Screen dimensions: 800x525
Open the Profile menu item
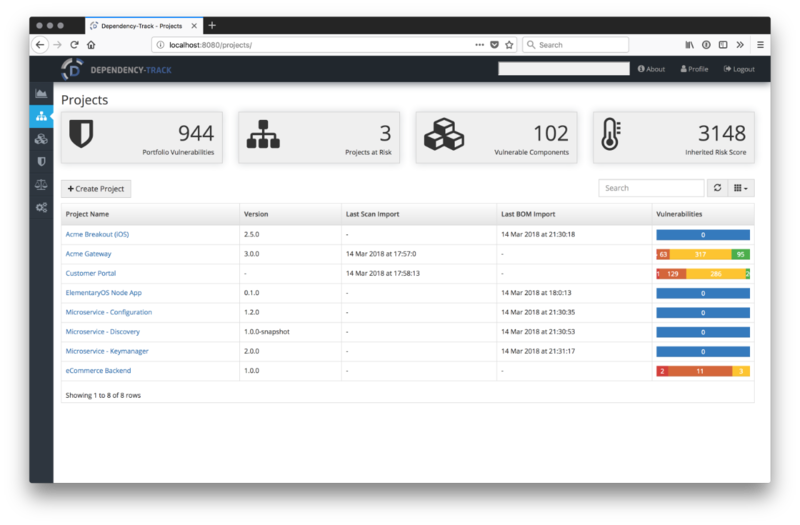point(694,69)
